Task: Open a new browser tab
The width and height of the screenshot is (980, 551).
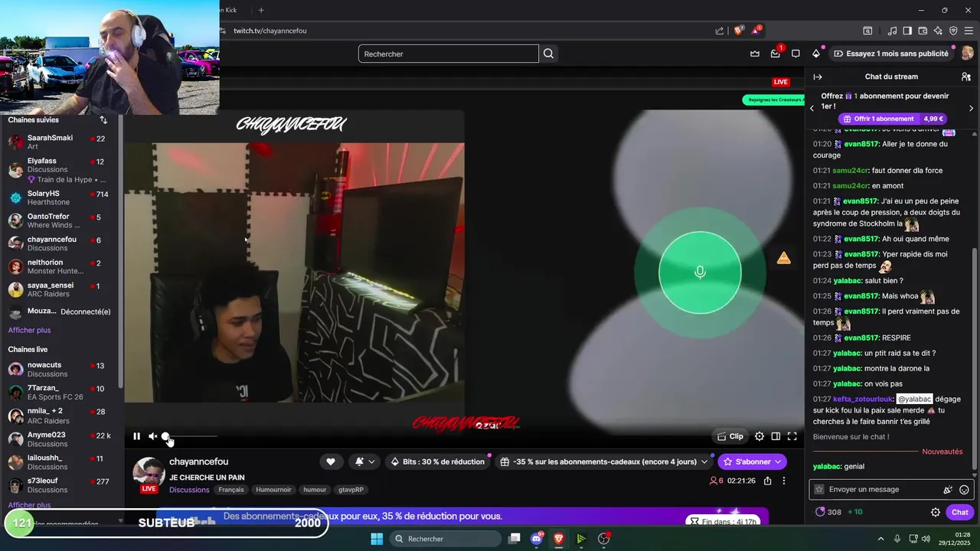Action: (261, 10)
